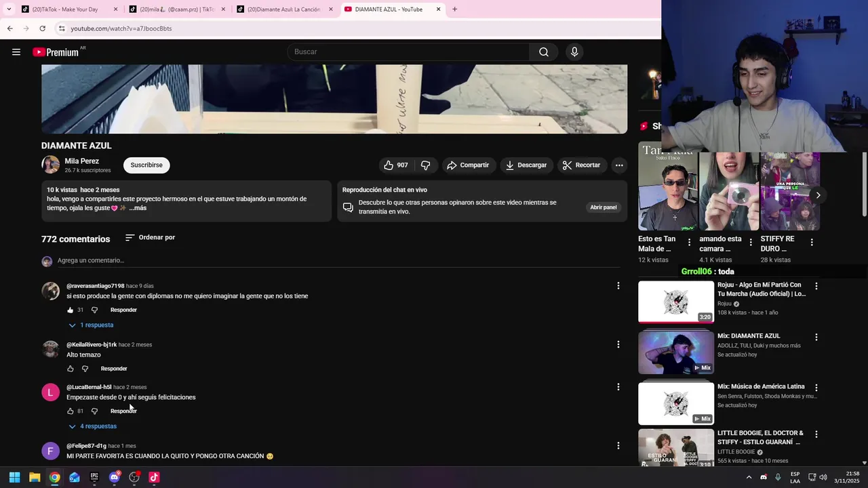The height and width of the screenshot is (488, 868).
Task: Switch to the mila (@caam.prz) TikTok tab
Action: [176, 9]
